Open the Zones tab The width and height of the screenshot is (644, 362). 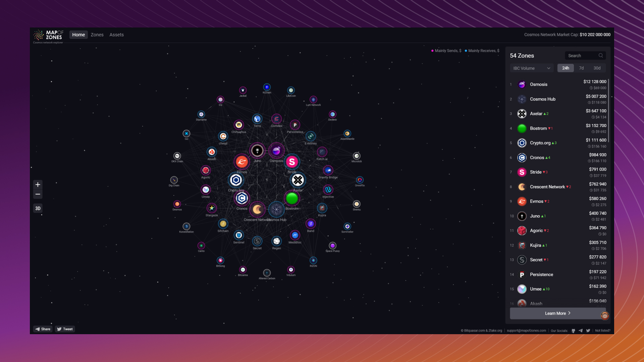[x=97, y=35]
